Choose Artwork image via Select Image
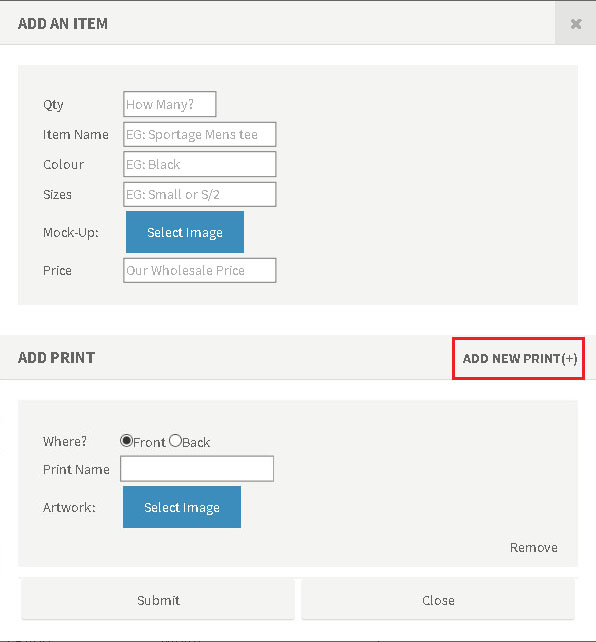Image resolution: width=596 pixels, height=642 pixels. 182,507
